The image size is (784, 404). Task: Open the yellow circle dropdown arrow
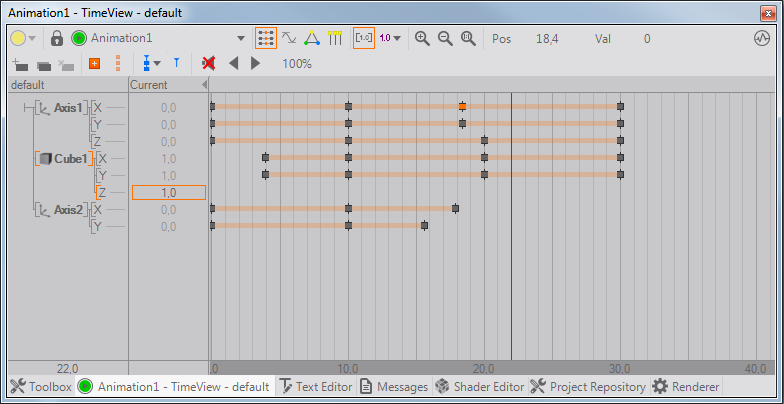point(33,38)
